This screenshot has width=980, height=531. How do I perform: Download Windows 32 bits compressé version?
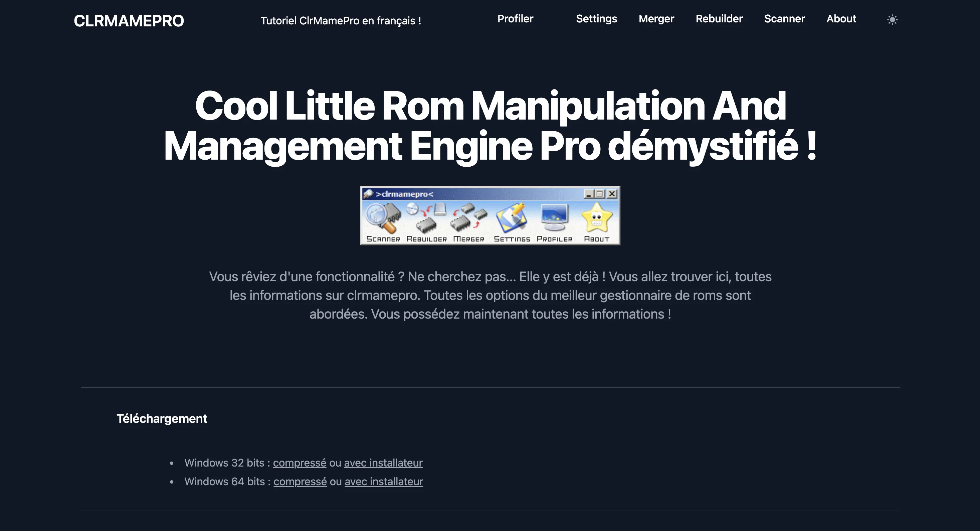pyautogui.click(x=300, y=463)
